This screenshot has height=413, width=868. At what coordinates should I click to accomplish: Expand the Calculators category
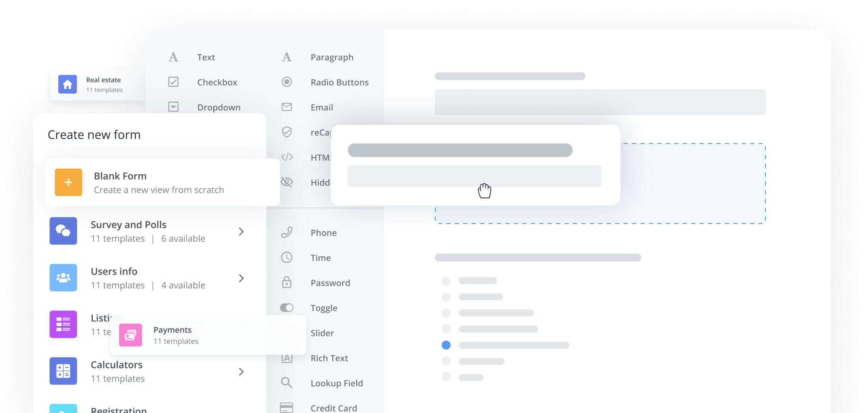pyautogui.click(x=241, y=371)
